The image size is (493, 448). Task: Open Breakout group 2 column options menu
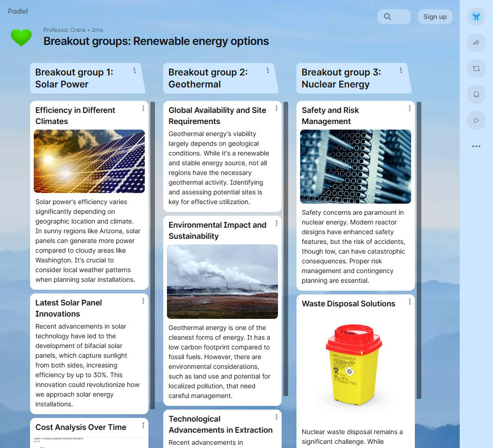(x=268, y=70)
